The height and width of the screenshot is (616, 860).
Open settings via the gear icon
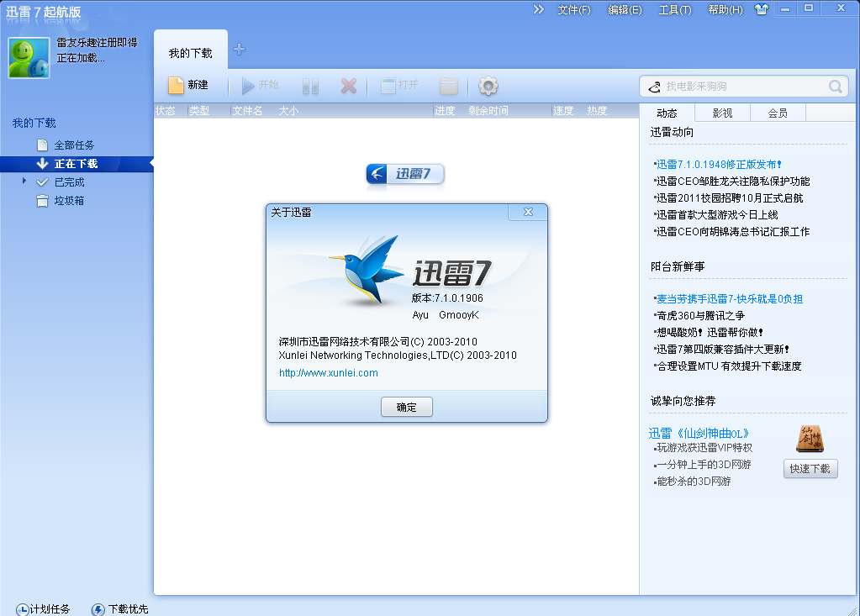coord(488,86)
